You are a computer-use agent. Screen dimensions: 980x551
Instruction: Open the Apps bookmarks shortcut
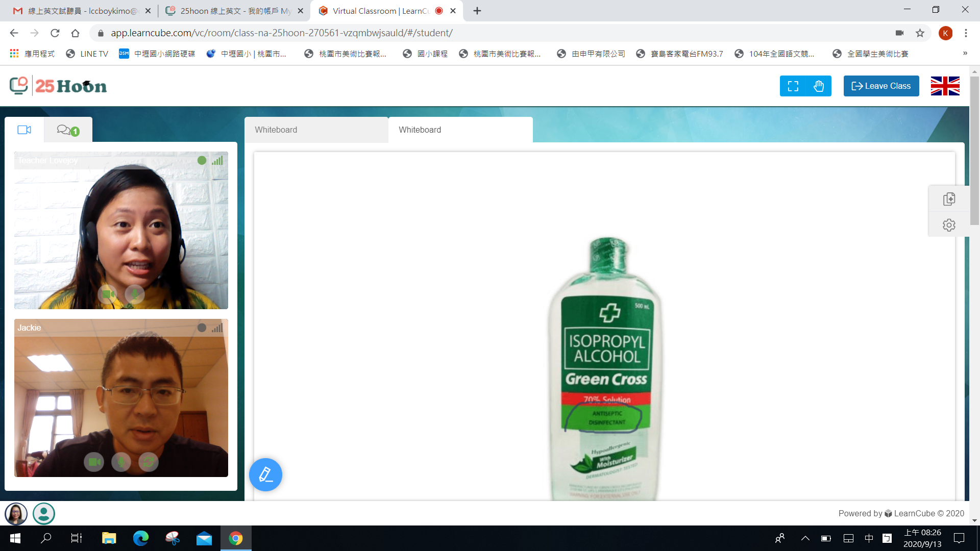(32, 54)
